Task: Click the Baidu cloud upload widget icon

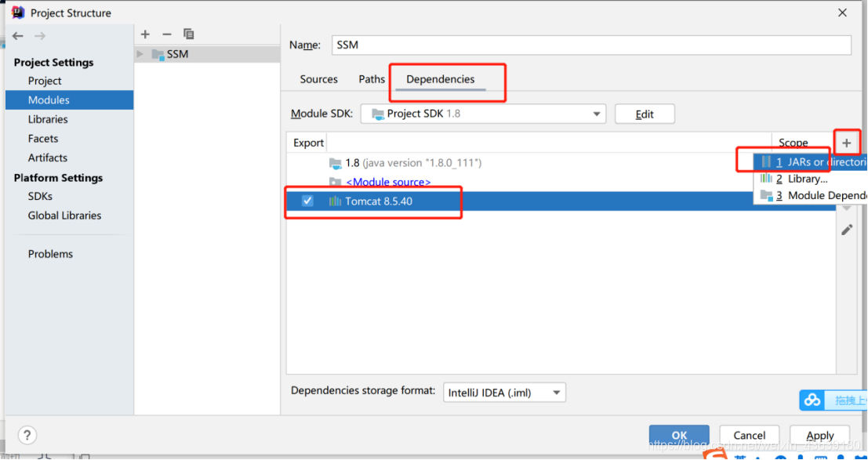Action: click(x=812, y=400)
